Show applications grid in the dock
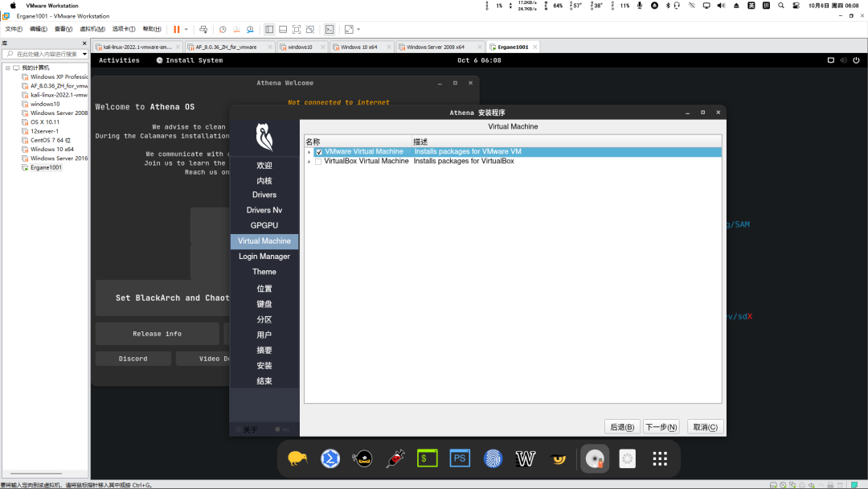 660,458
